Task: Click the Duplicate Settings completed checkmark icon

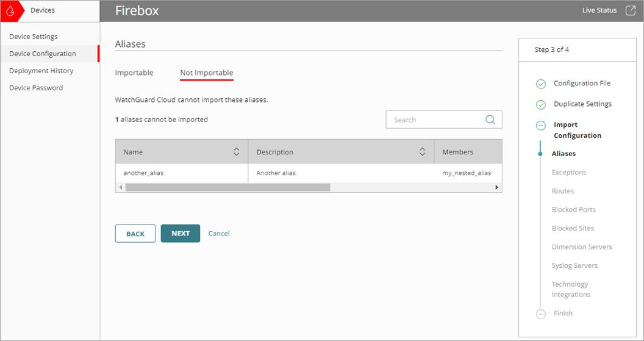Action: pos(541,104)
